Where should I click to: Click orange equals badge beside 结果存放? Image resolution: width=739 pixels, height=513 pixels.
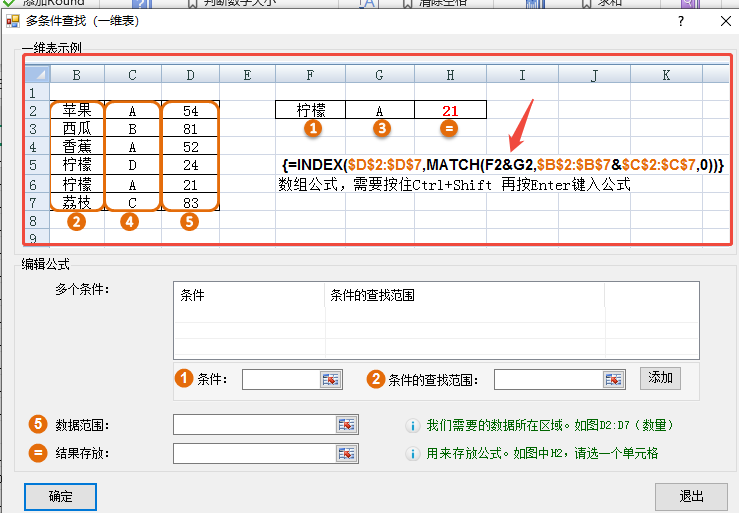point(38,454)
